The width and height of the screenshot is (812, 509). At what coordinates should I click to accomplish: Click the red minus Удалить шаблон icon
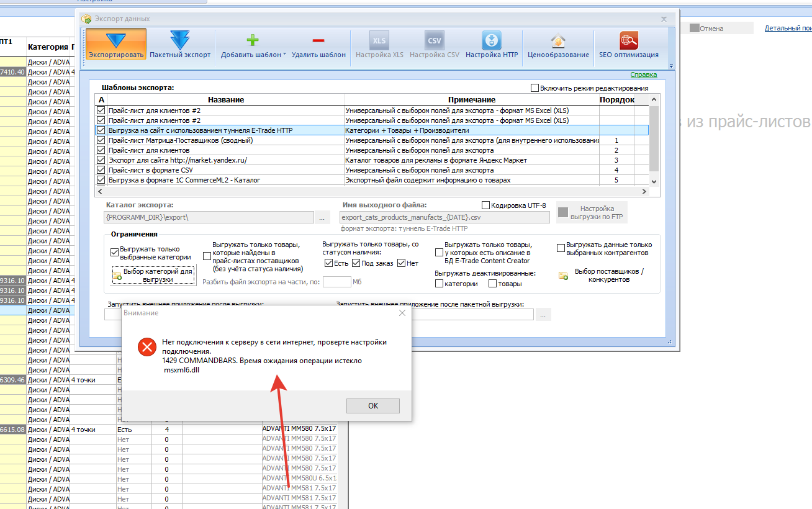coord(318,40)
